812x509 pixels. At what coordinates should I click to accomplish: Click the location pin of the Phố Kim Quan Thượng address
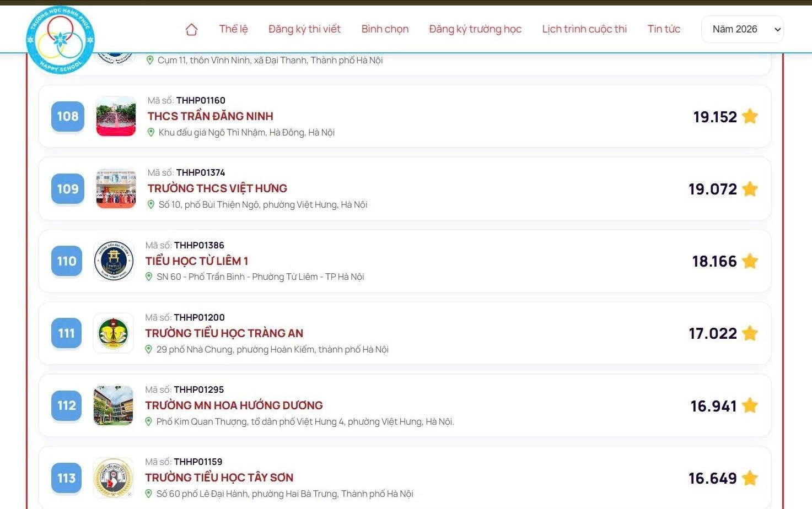tap(148, 421)
